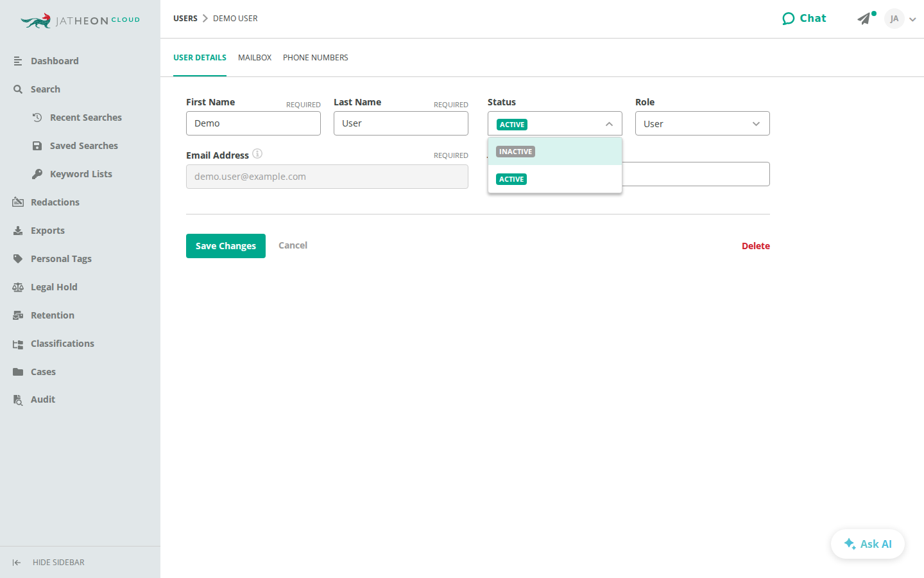Image resolution: width=924 pixels, height=578 pixels.
Task: Click the disabled Email Address field
Action: click(x=327, y=177)
